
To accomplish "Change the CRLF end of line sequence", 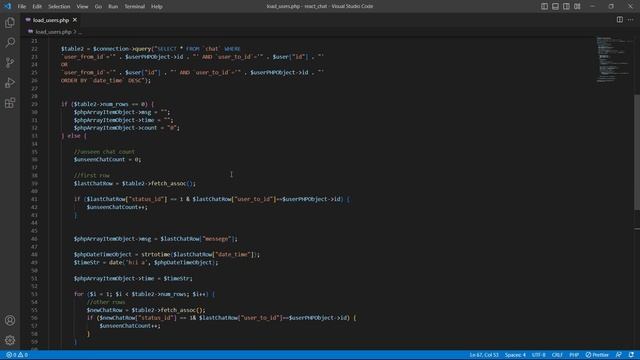I will tap(557, 355).
